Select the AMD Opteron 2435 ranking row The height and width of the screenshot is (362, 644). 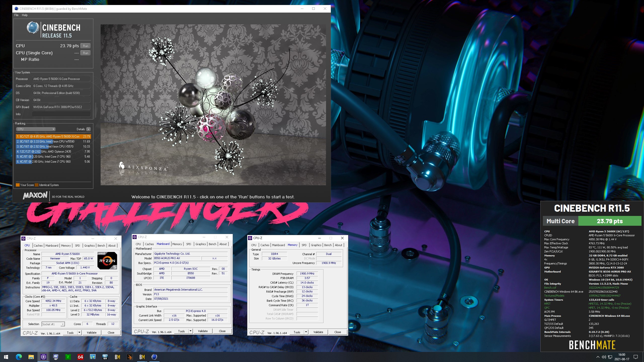53,152
